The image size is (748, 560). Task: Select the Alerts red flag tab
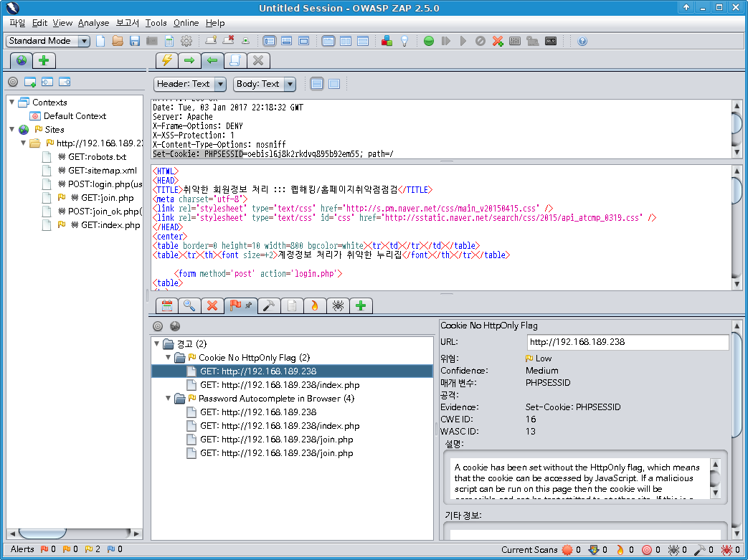(x=240, y=305)
